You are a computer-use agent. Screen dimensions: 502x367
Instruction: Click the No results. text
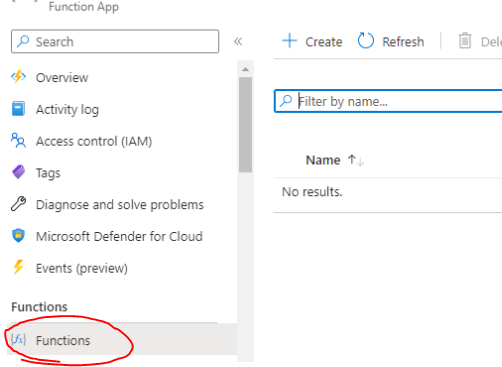click(x=312, y=192)
